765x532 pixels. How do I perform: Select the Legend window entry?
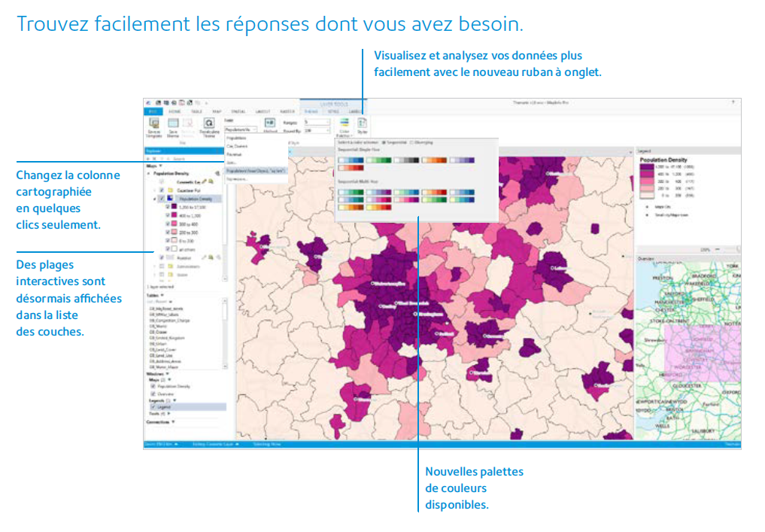click(187, 406)
